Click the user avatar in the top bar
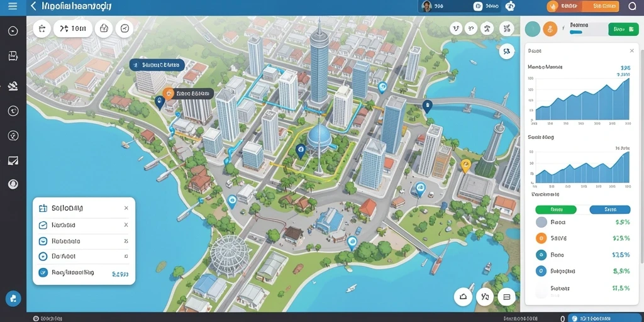This screenshot has height=322, width=644. tap(427, 6)
